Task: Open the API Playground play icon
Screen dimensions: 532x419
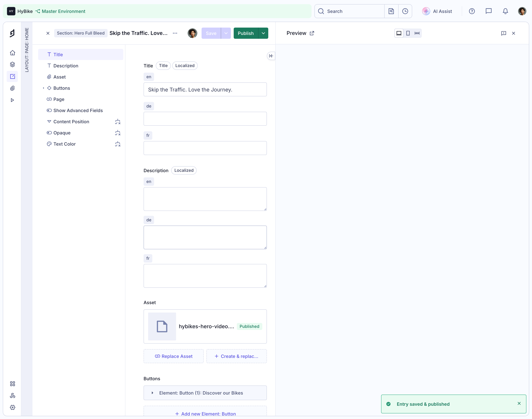Action: (13, 100)
